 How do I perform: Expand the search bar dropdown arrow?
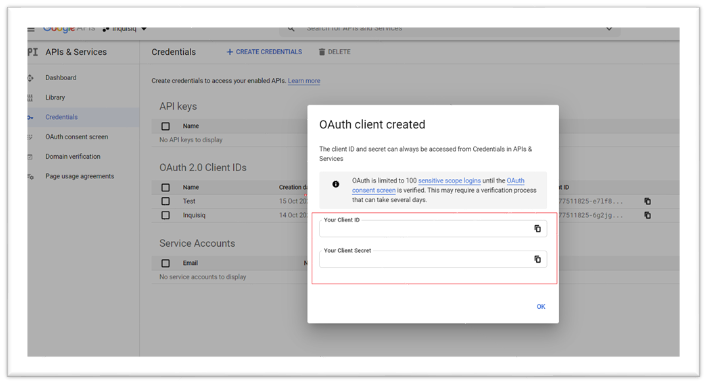pos(609,29)
